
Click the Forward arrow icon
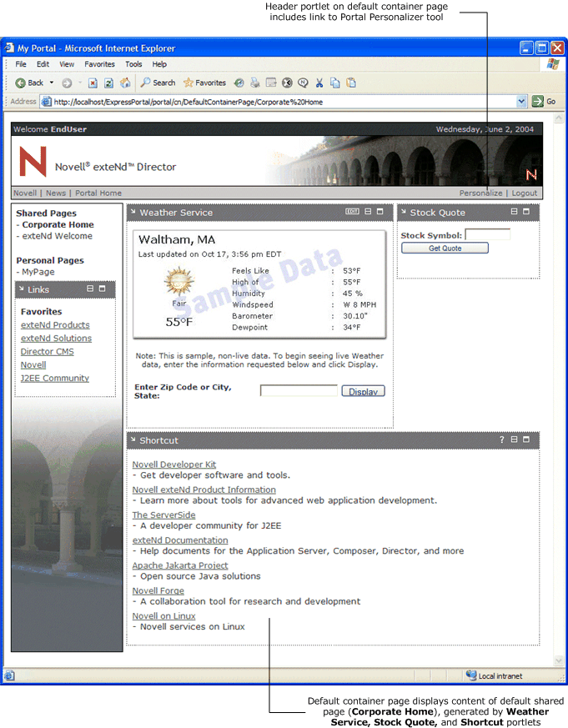click(67, 83)
